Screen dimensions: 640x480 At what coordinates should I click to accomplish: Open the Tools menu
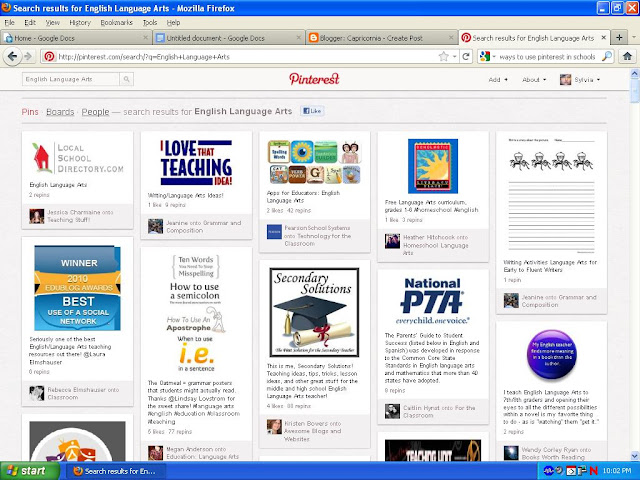point(150,22)
